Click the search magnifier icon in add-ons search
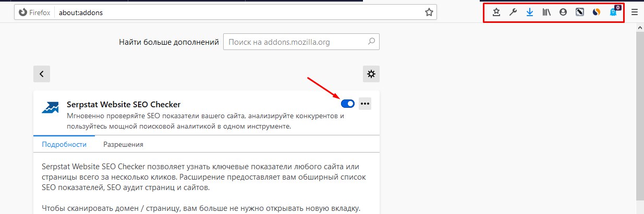644x214 pixels. [371, 42]
